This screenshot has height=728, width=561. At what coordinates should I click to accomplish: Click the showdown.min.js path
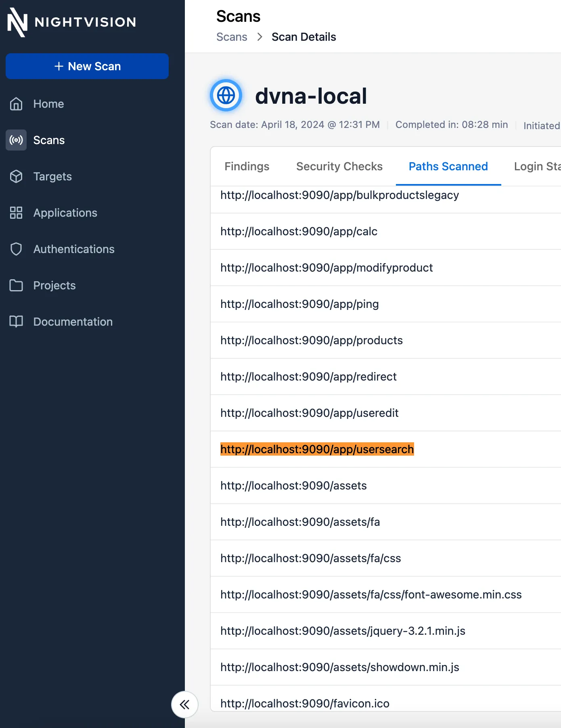[x=340, y=667]
